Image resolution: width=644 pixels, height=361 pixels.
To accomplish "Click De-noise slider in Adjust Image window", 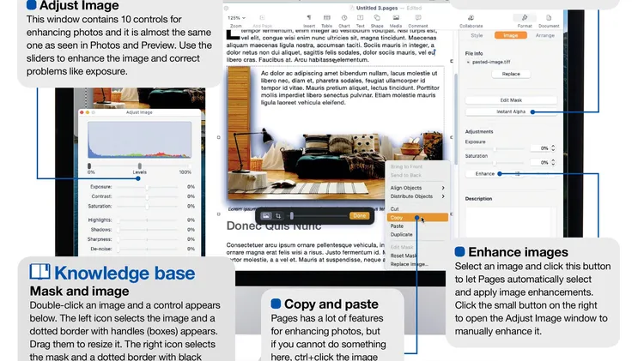I will coord(147,249).
